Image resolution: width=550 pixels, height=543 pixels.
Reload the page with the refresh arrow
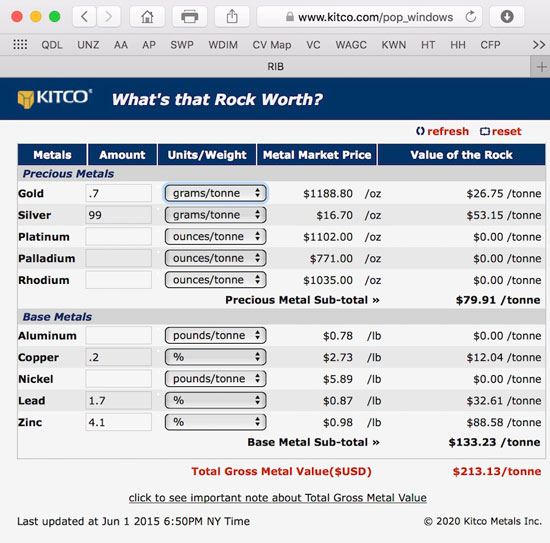pos(470,16)
